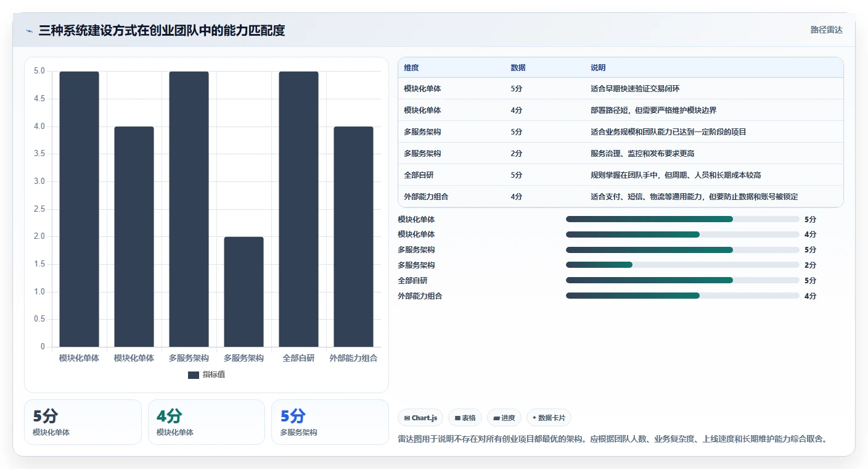The image size is (868, 469).
Task: Select the 进度 tag label
Action: tap(508, 418)
